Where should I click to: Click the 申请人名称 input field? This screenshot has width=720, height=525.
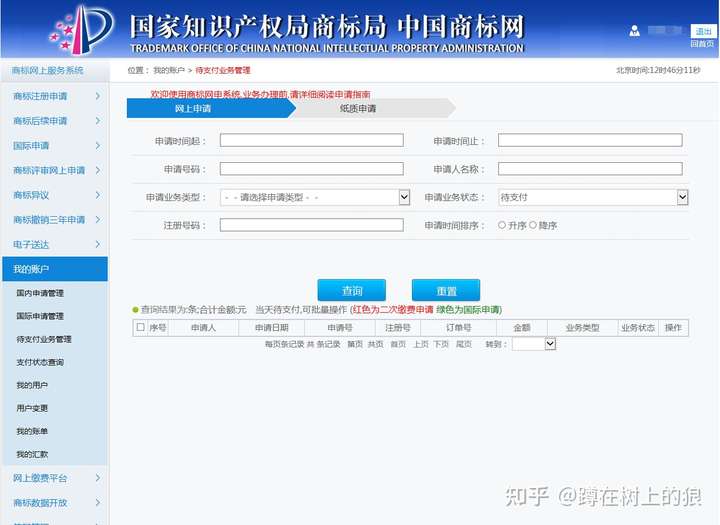point(590,169)
